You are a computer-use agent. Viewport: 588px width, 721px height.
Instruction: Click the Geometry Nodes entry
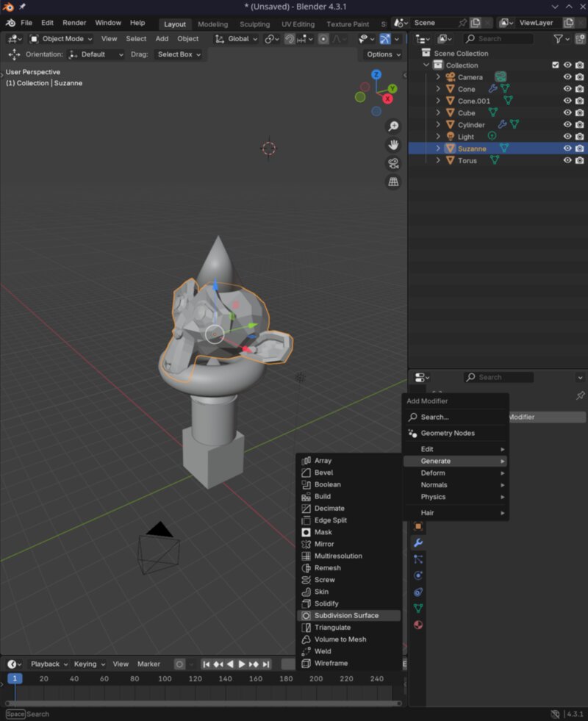tap(455, 433)
